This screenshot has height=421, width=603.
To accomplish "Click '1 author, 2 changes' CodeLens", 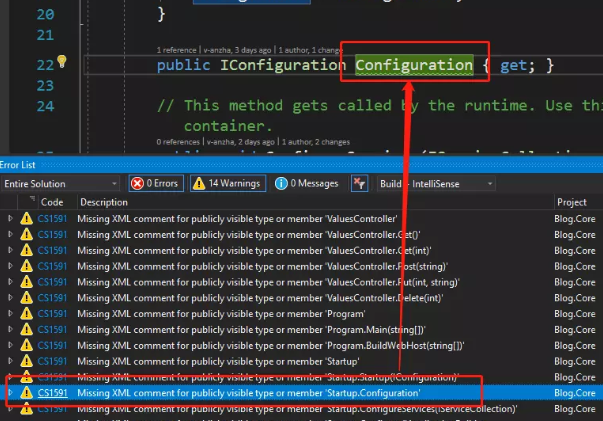I will [316, 142].
